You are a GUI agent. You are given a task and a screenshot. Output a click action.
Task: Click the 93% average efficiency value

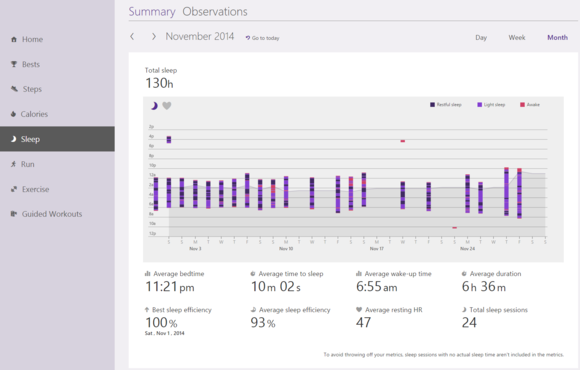click(263, 323)
